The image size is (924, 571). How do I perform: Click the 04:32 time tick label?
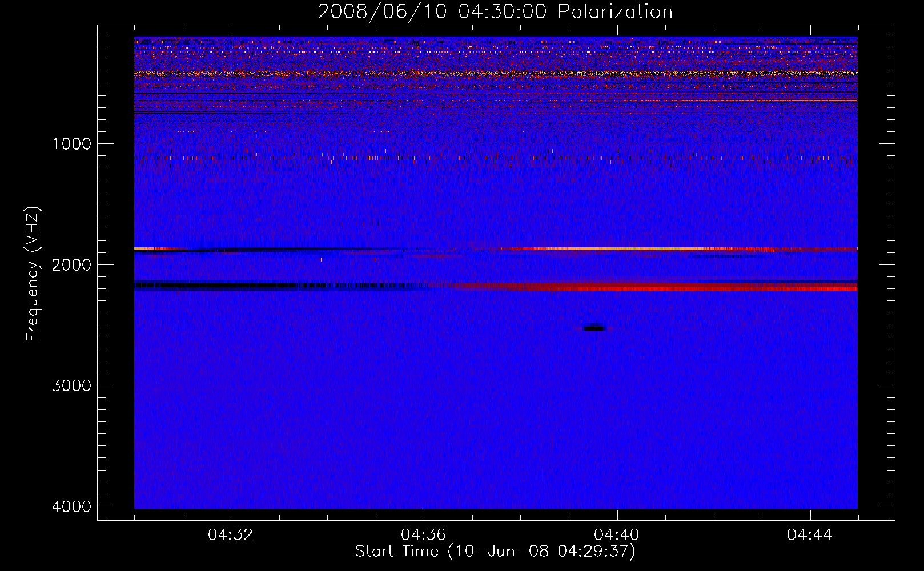pyautogui.click(x=231, y=535)
